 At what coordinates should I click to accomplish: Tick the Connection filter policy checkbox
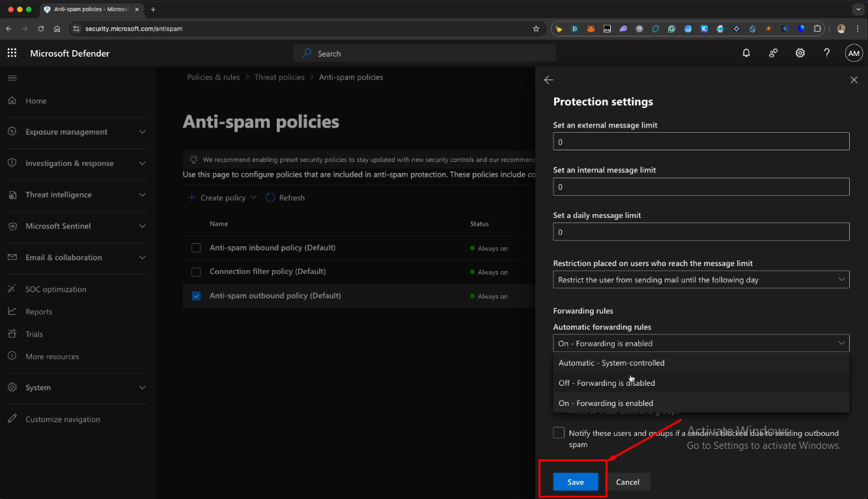tap(196, 272)
